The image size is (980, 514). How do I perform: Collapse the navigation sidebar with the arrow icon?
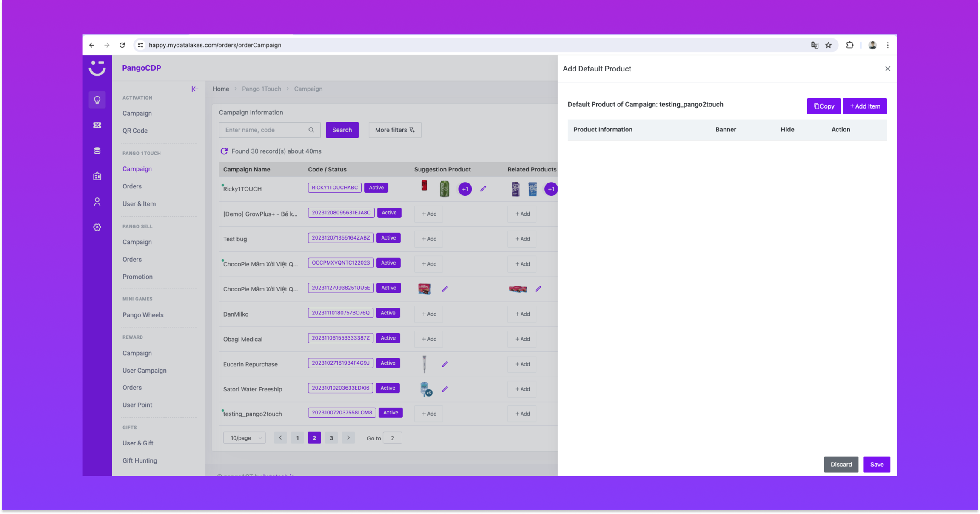click(x=195, y=89)
